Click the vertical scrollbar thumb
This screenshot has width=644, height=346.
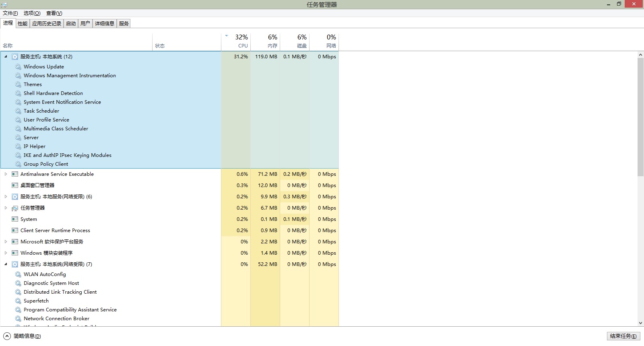pyautogui.click(x=640, y=117)
